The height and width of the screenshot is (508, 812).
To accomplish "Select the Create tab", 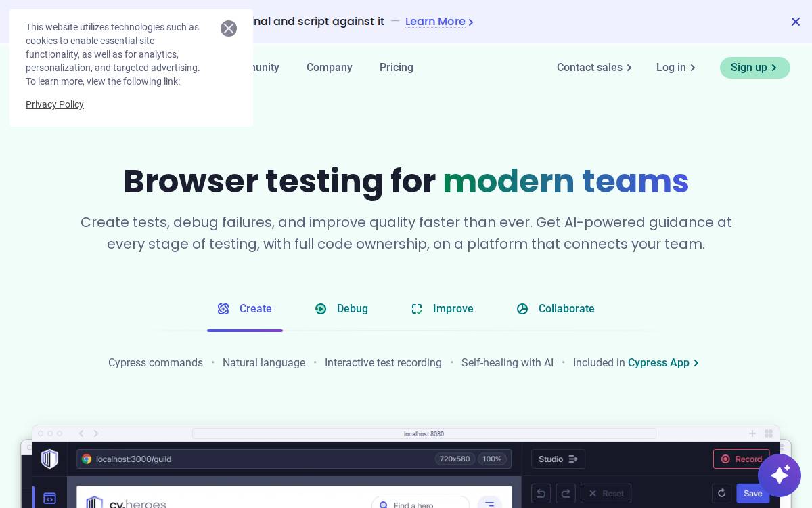I will pos(245,309).
